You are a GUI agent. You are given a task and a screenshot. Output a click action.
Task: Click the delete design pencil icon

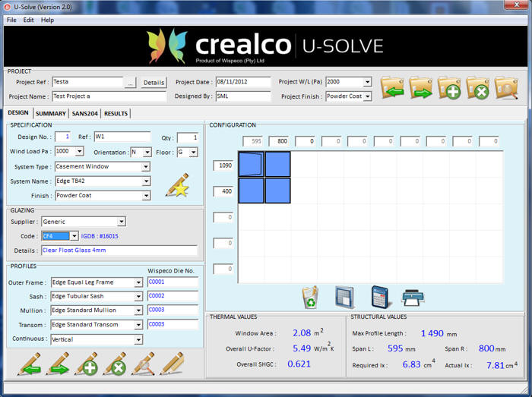pos(115,364)
